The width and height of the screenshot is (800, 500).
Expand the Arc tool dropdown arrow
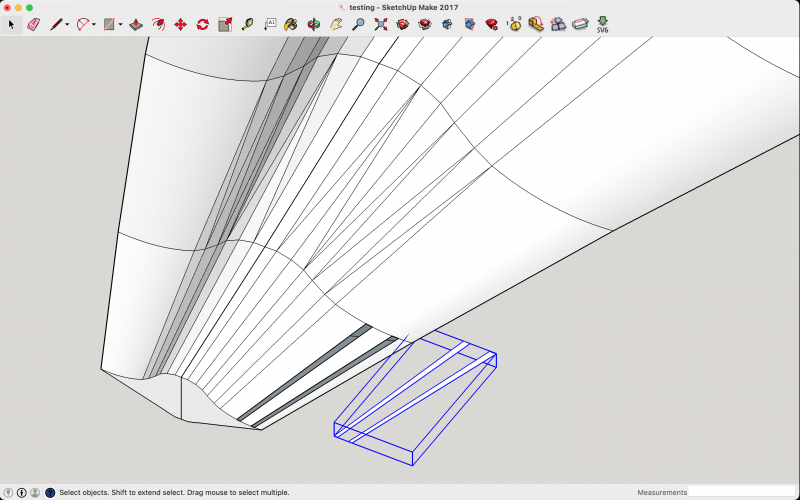click(x=94, y=25)
